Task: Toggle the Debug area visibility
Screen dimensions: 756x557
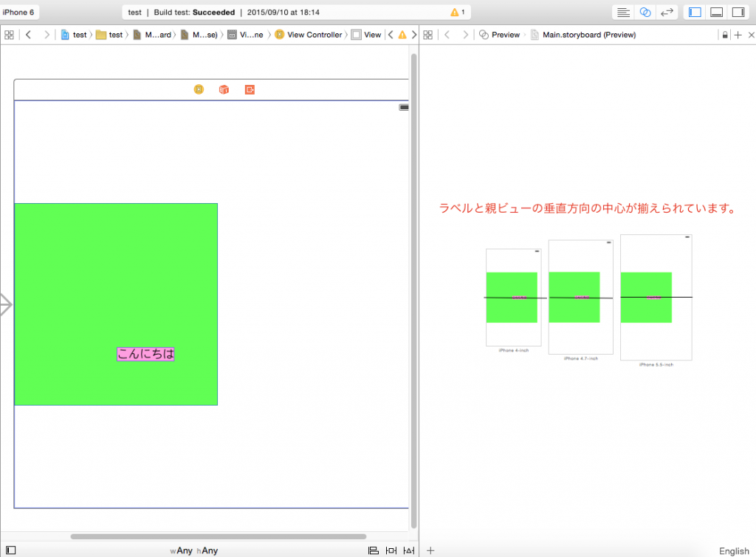Action: [716, 13]
